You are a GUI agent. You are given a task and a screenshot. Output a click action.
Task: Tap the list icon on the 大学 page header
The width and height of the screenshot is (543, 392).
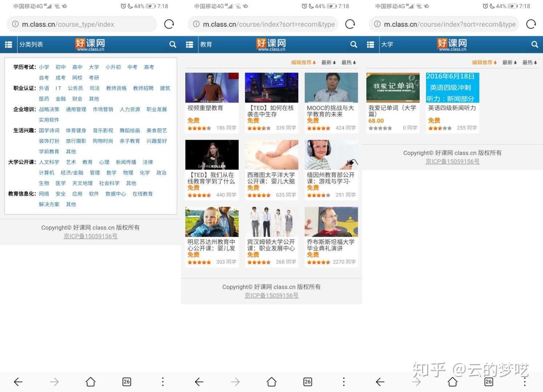[370, 44]
